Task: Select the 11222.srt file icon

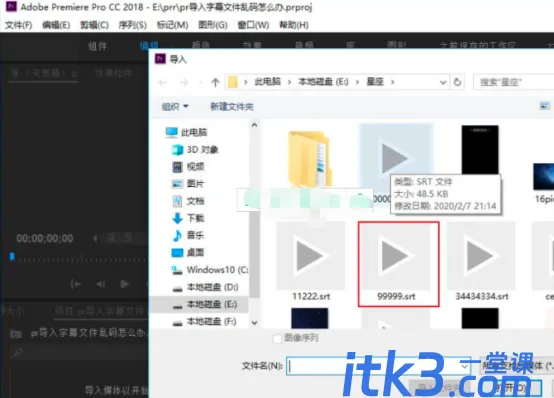Action: [x=311, y=262]
